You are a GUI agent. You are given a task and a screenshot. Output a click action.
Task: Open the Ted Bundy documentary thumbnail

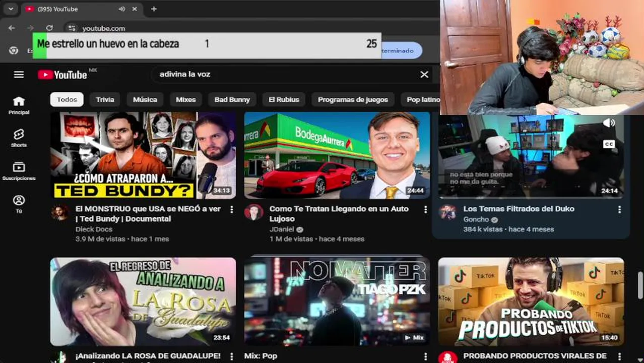click(x=143, y=155)
